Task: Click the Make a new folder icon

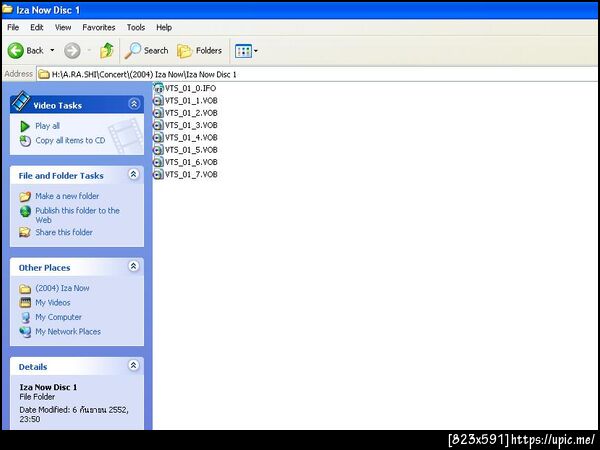Action: click(25, 197)
